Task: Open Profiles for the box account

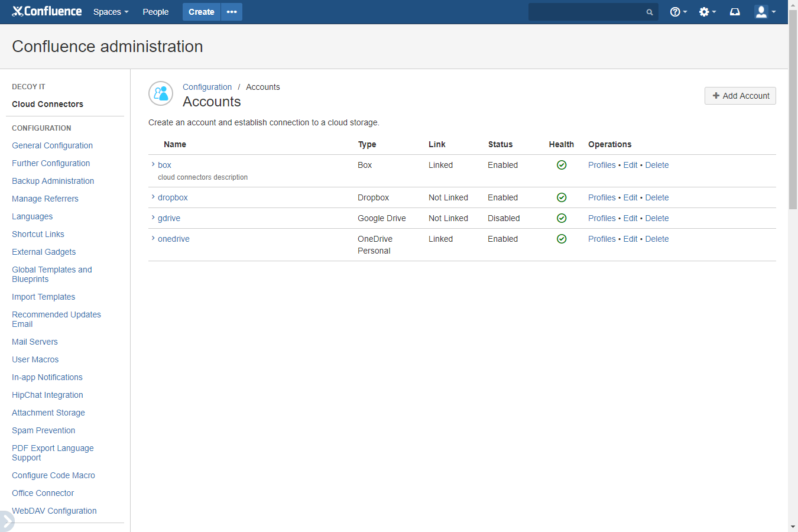Action: coord(602,165)
